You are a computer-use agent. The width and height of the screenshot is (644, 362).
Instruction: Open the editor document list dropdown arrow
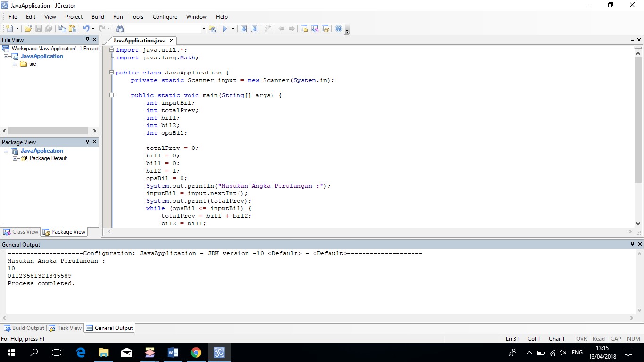point(633,41)
